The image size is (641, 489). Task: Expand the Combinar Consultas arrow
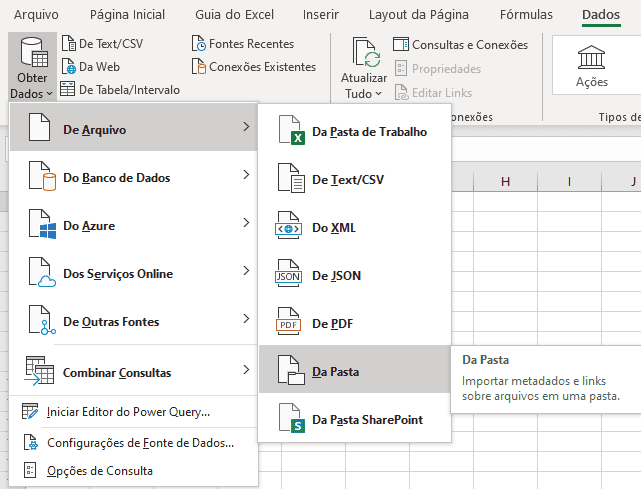pyautogui.click(x=246, y=370)
